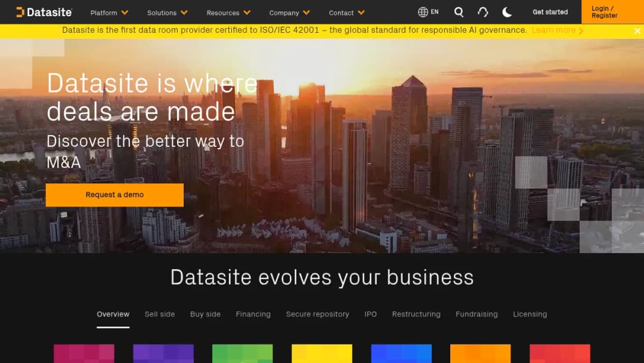Click the headset support icon
Viewport: 644px width, 363px height.
coord(483,13)
